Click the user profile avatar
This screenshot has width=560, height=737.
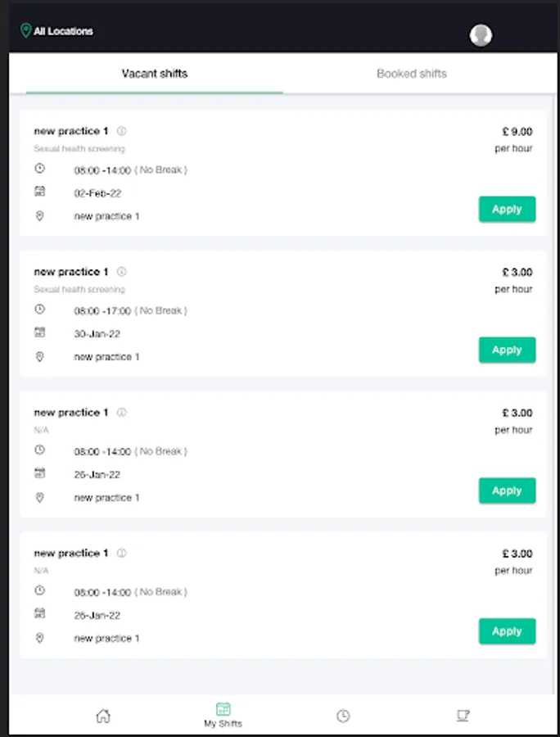(481, 35)
